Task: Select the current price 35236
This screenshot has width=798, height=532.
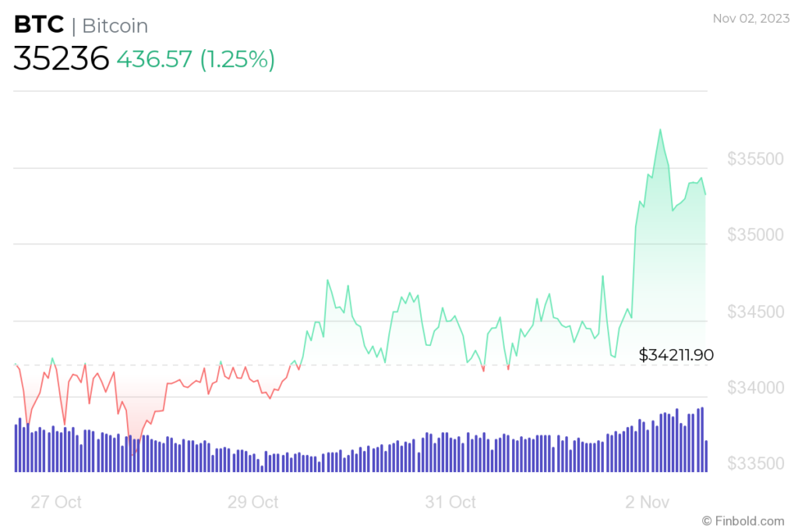Action: tap(61, 58)
